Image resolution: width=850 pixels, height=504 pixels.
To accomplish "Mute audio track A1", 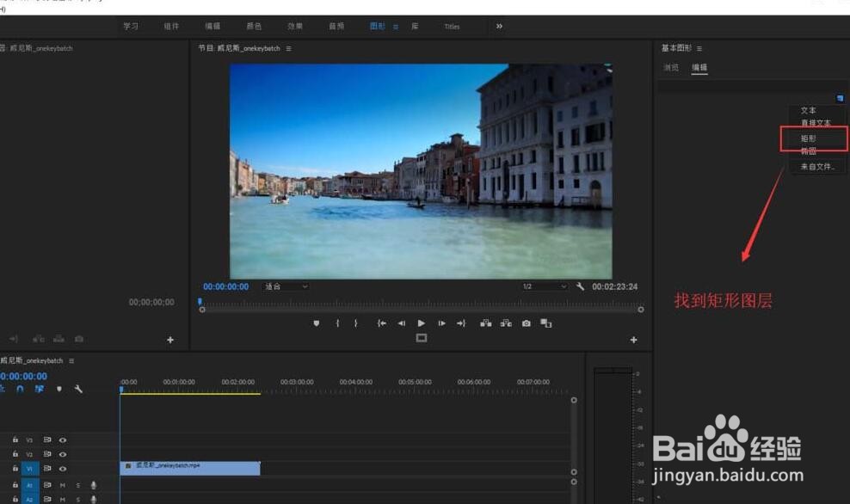I will (x=62, y=485).
